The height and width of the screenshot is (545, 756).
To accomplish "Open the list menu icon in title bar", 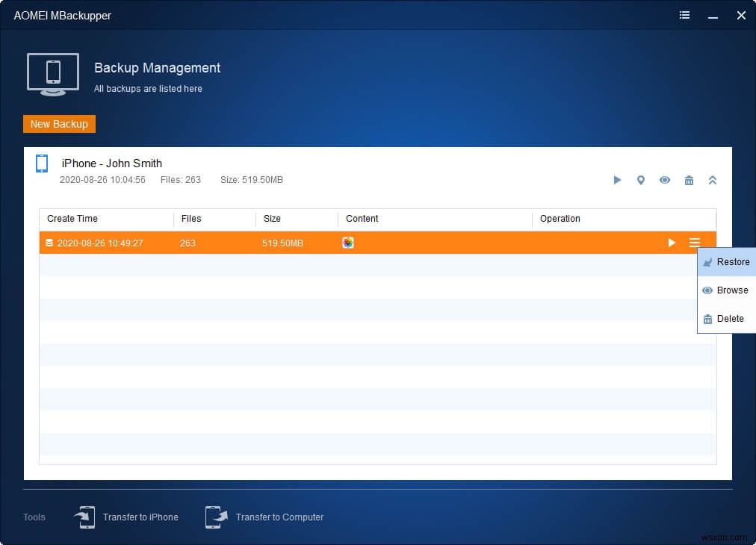I will click(684, 15).
